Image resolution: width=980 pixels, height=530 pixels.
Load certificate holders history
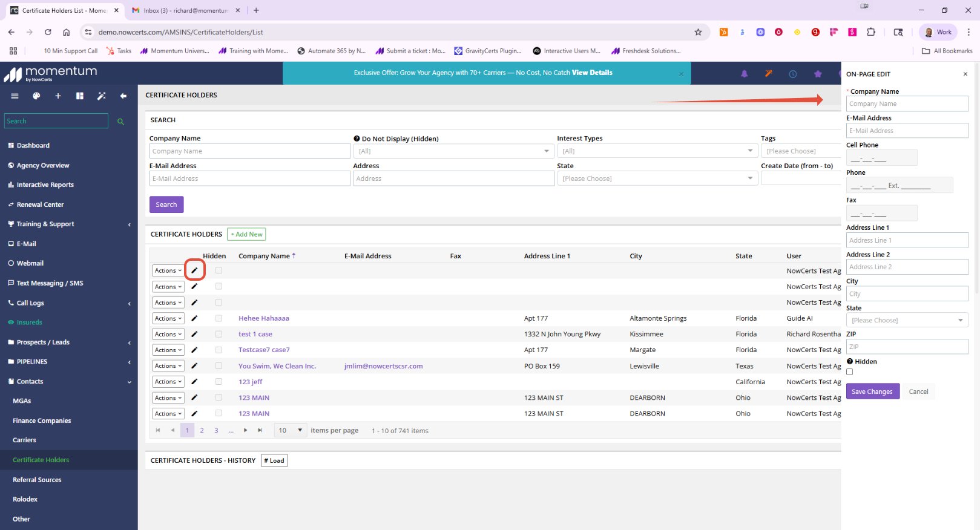(274, 460)
